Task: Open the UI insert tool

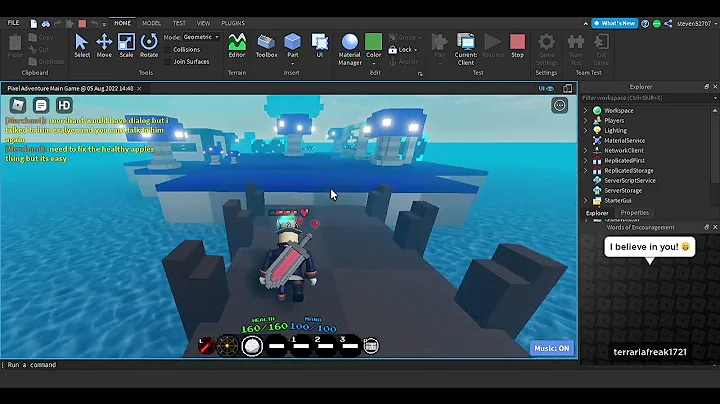Action: [x=320, y=45]
